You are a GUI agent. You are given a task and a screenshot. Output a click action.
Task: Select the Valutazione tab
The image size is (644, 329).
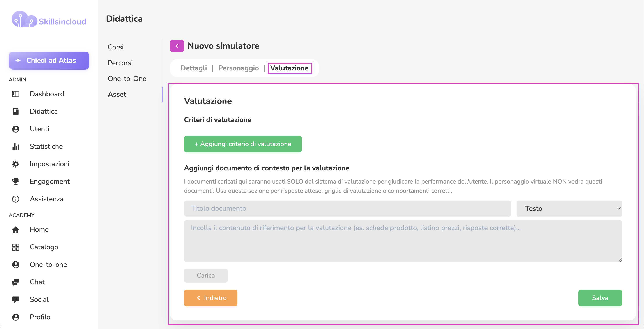(x=289, y=68)
